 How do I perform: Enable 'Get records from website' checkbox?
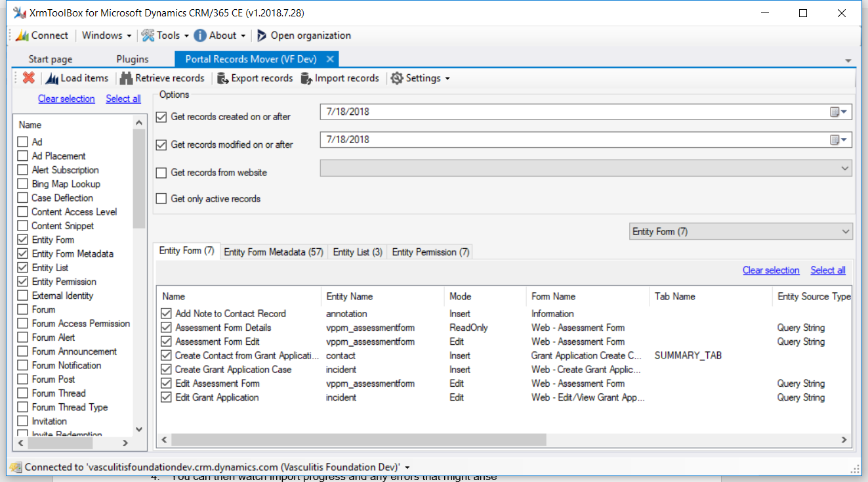pos(161,173)
